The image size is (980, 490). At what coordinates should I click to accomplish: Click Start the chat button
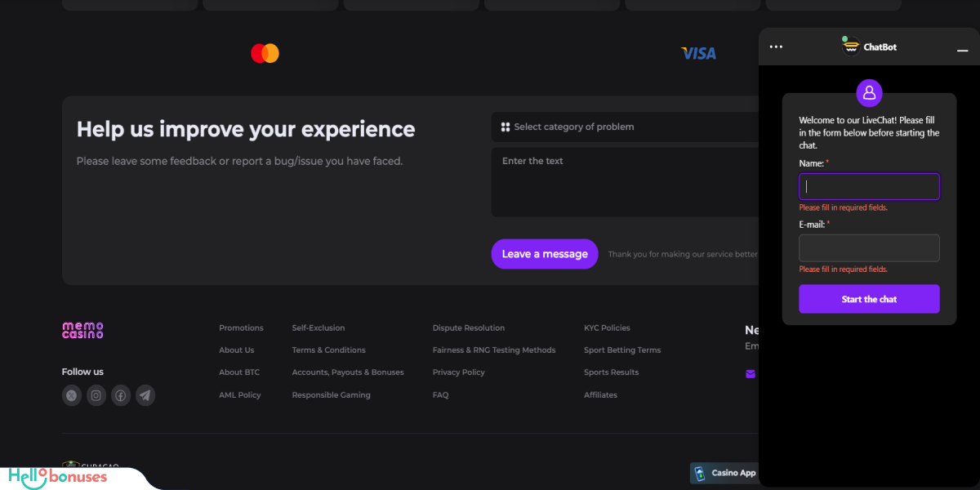[869, 299]
